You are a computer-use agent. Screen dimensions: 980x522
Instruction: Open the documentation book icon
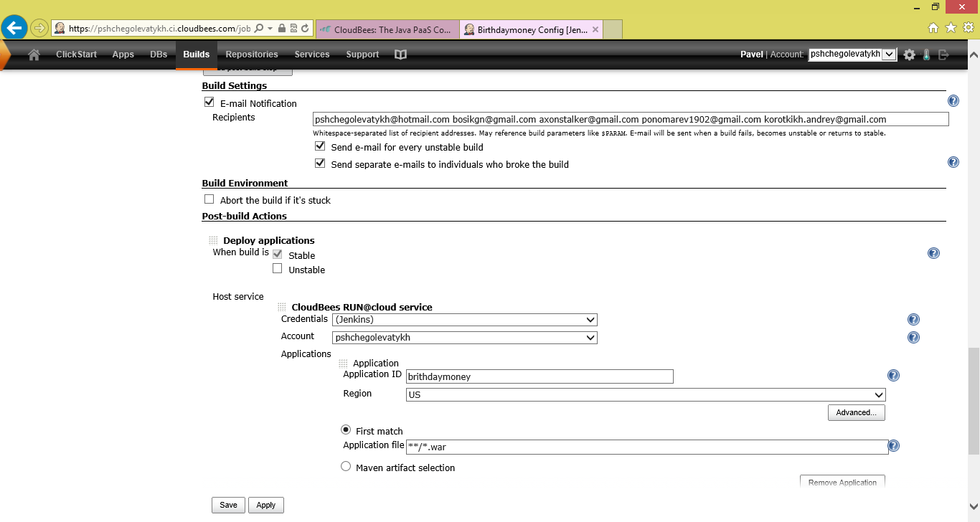400,54
